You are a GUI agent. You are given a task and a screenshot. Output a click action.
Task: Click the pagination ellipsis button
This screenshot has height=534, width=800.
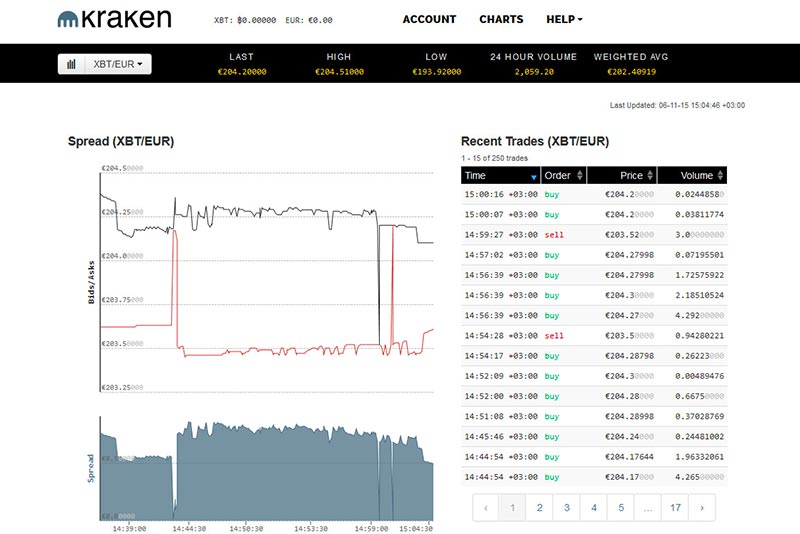648,508
